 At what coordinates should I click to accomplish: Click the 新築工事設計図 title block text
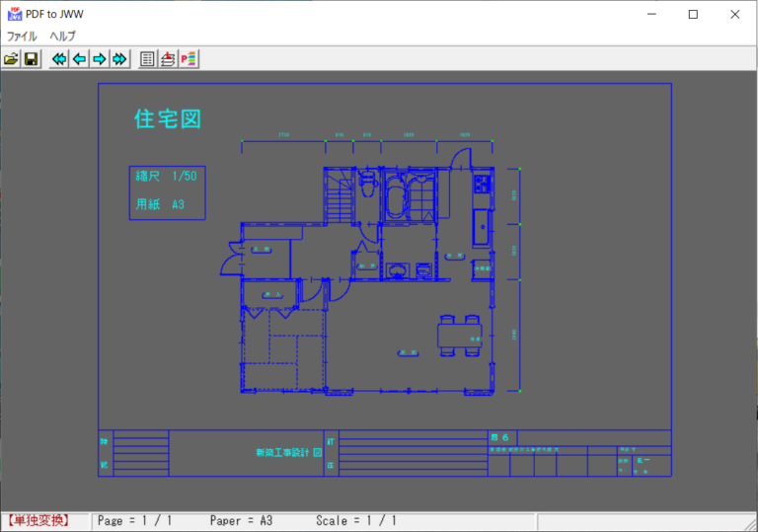coord(288,453)
